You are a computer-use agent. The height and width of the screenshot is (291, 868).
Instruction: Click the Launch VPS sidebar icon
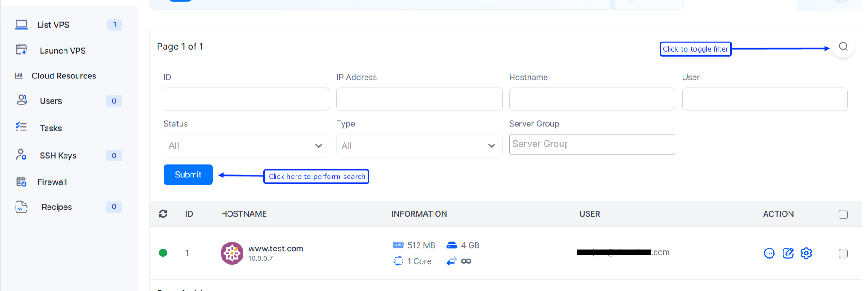tap(21, 50)
